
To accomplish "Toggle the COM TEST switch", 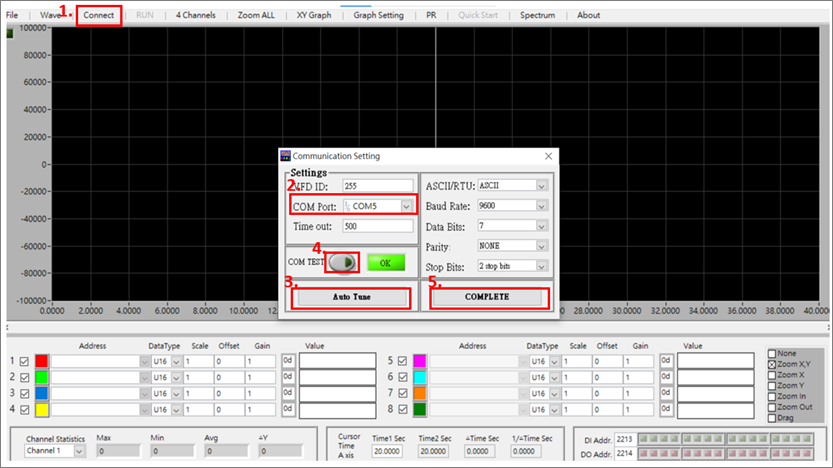I will click(342, 262).
